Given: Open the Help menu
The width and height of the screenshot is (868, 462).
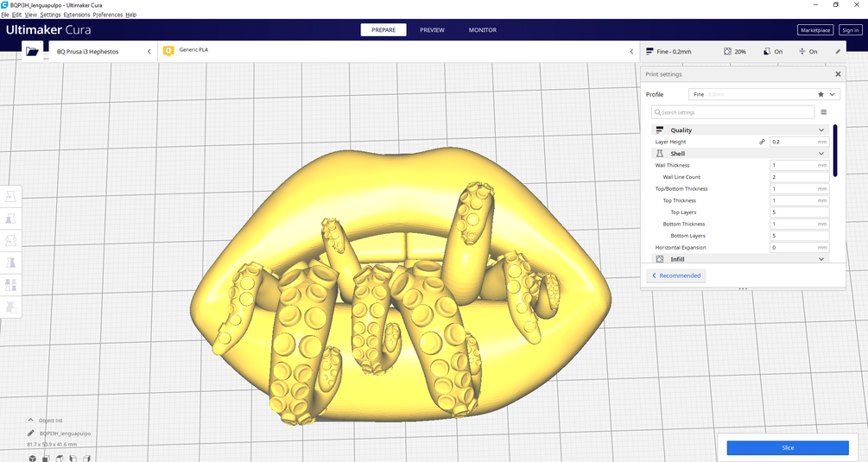Looking at the screenshot, I should point(130,15).
